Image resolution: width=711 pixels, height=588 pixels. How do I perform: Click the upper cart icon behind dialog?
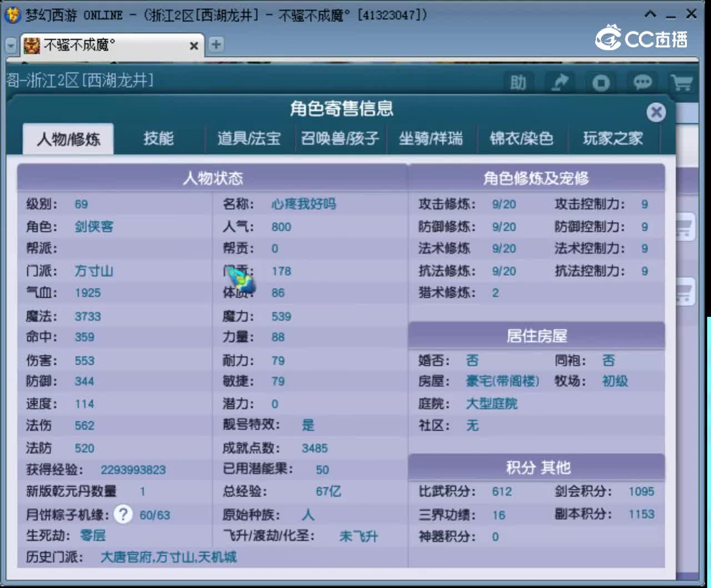point(685,226)
